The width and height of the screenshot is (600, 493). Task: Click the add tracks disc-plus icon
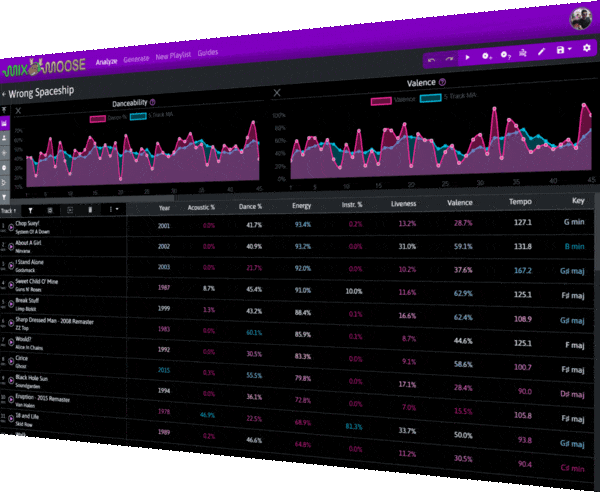click(486, 56)
